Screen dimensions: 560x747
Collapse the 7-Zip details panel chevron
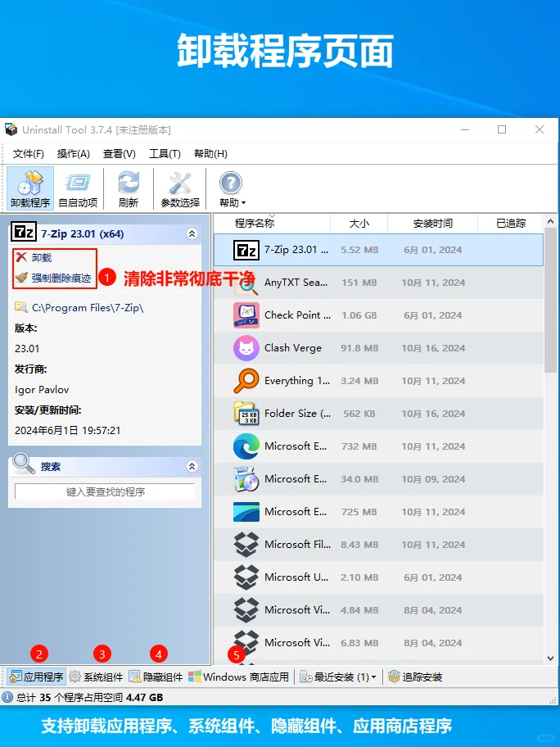(192, 233)
